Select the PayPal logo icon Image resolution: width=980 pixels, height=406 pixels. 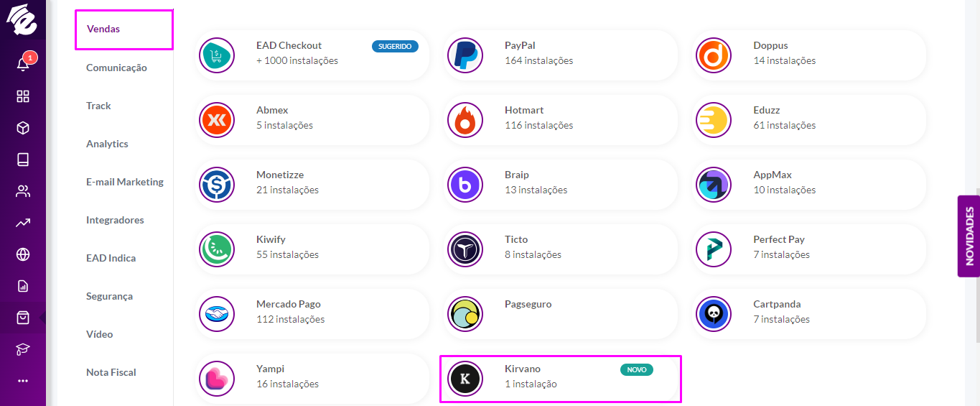pyautogui.click(x=465, y=55)
